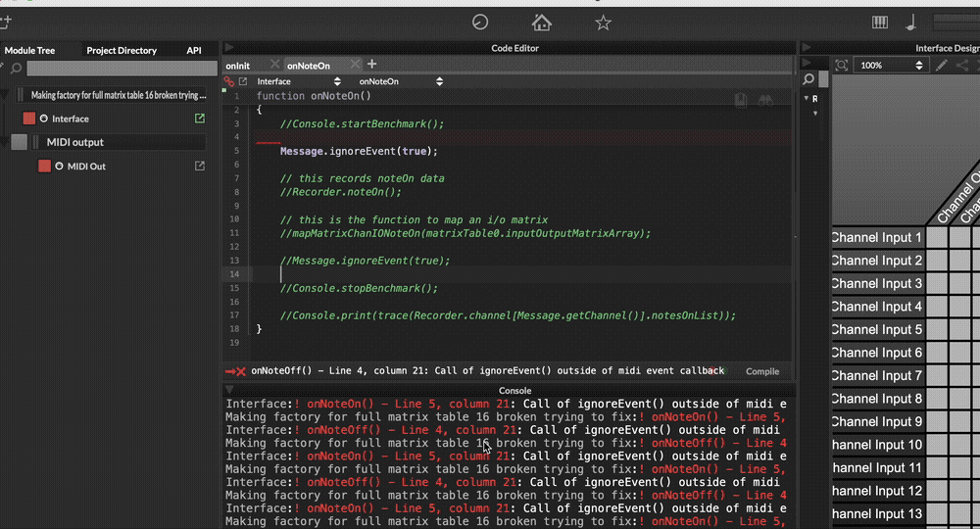Close the onNoteOn tab

point(355,65)
